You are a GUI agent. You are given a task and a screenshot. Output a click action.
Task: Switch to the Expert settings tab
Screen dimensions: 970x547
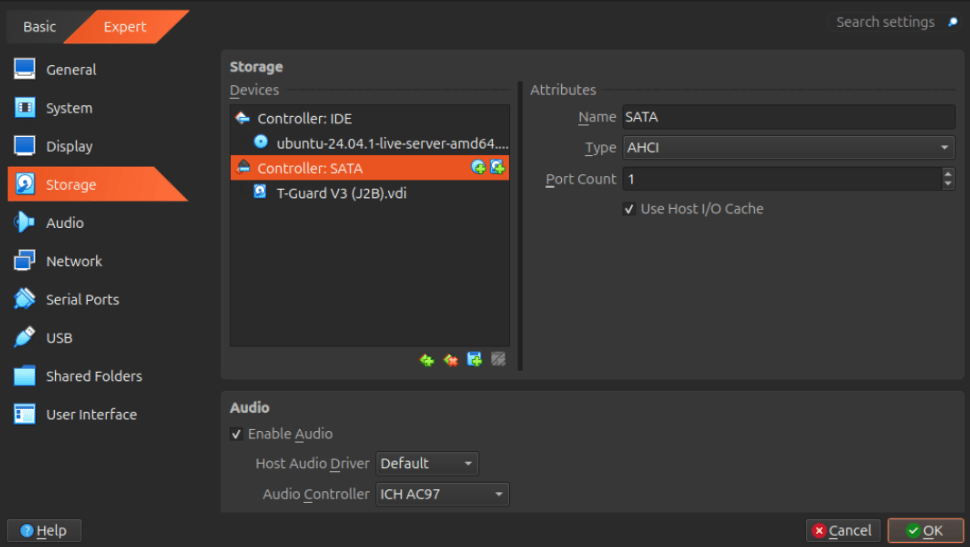click(125, 27)
